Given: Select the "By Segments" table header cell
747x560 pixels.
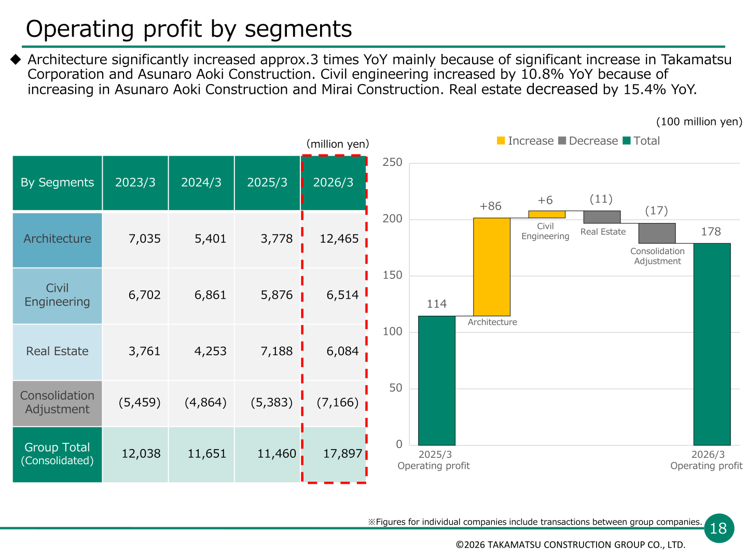Looking at the screenshot, I should (57, 183).
